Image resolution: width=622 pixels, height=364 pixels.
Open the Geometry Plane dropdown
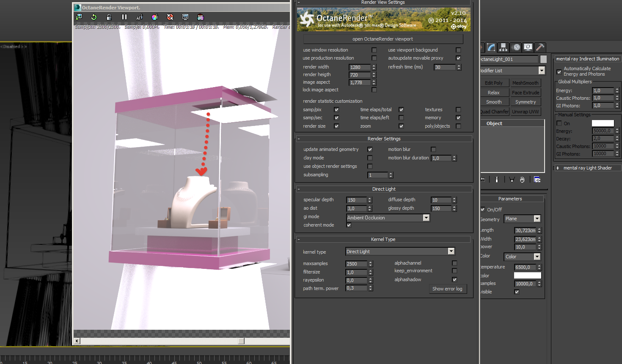(523, 219)
